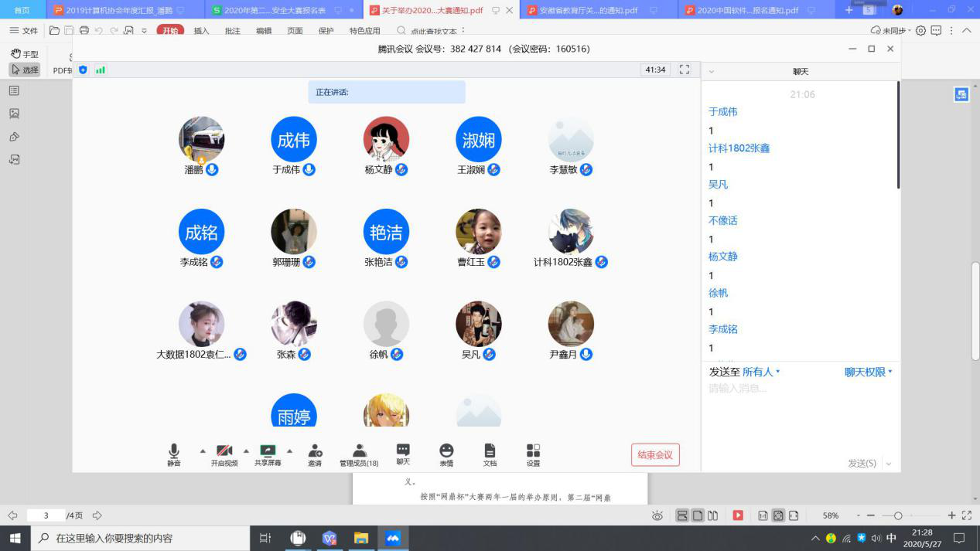980x551 pixels.
Task: Open the emoji (表情) picker
Action: 446,454
